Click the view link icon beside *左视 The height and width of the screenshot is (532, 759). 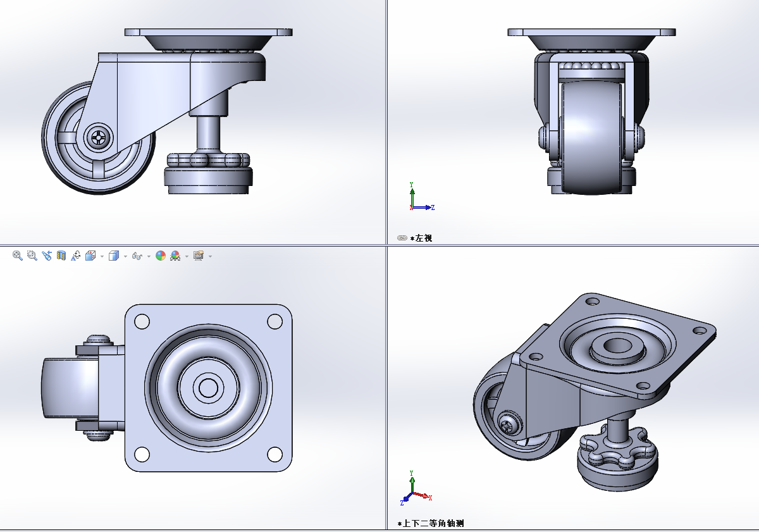402,238
